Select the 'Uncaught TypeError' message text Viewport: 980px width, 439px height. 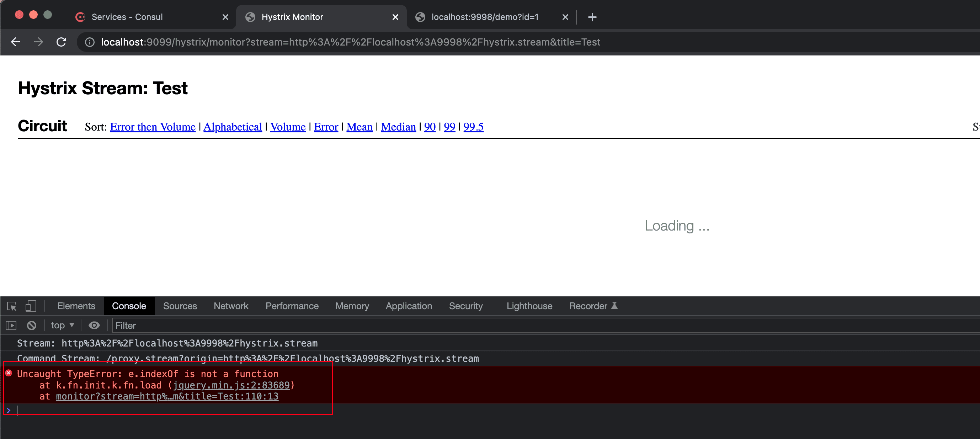point(148,374)
